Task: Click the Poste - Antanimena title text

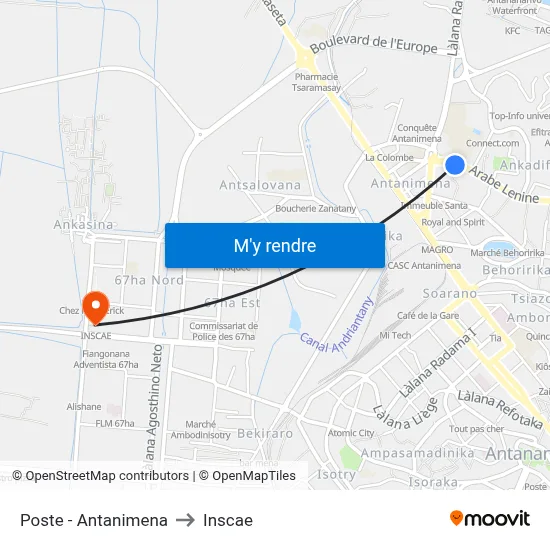Action: point(94,520)
